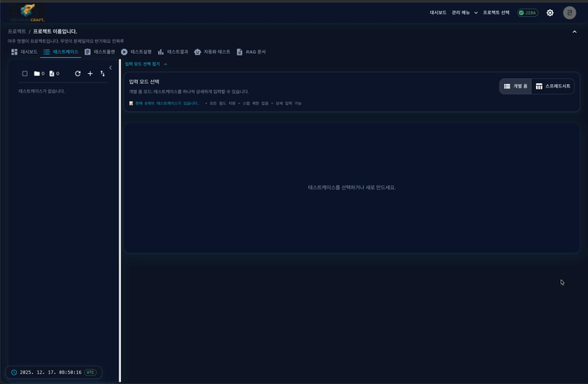Image resolution: width=588 pixels, height=384 pixels.
Task: Collapse the left test case sidebar chevron
Action: coord(111,67)
